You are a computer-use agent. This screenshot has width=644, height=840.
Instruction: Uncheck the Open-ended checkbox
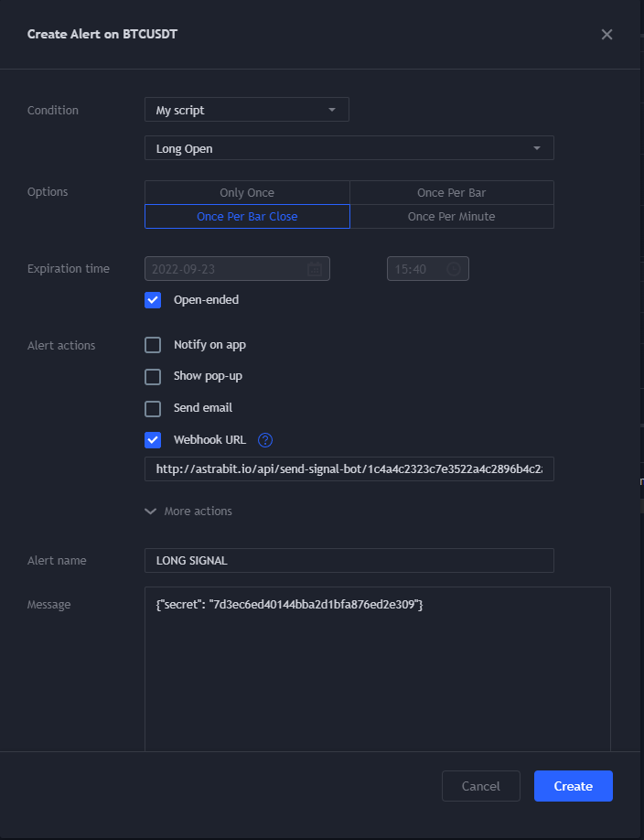(x=152, y=299)
